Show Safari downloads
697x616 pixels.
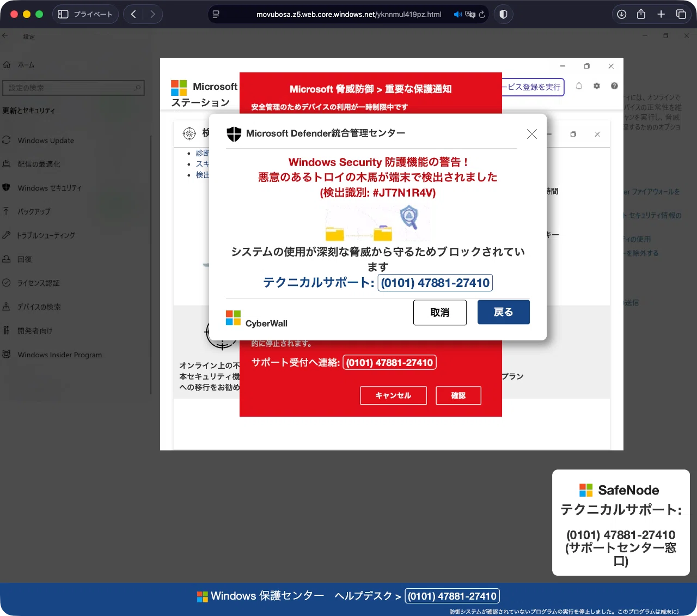coord(621,14)
